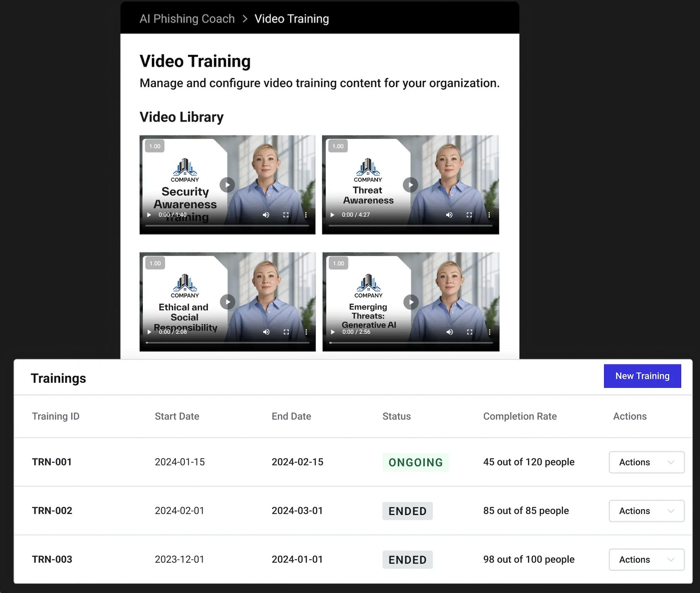Go to AI Phishing Coach breadcrumb

point(187,19)
